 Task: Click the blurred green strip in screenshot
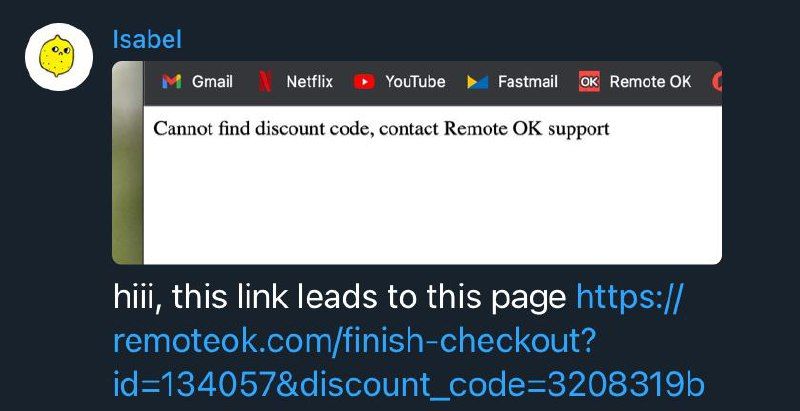128,163
